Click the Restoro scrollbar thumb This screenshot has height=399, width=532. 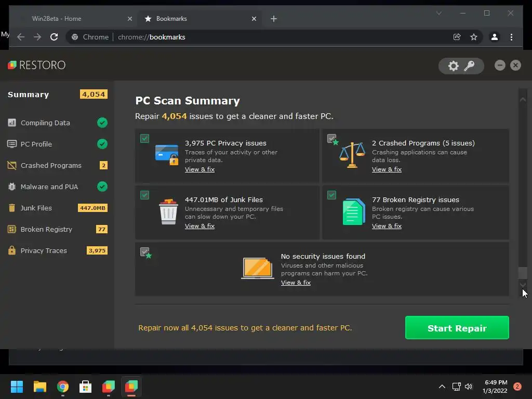pyautogui.click(x=523, y=273)
